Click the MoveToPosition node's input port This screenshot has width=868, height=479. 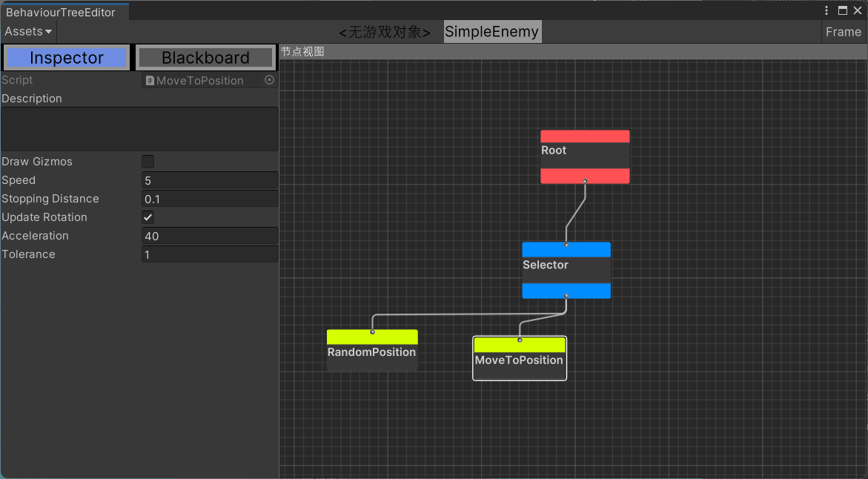[x=520, y=340]
